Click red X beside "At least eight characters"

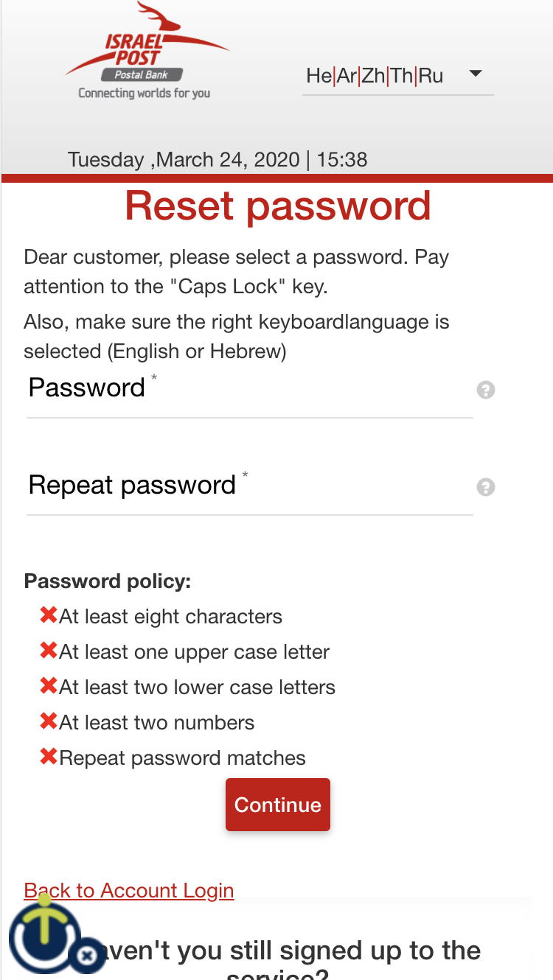pyautogui.click(x=49, y=615)
